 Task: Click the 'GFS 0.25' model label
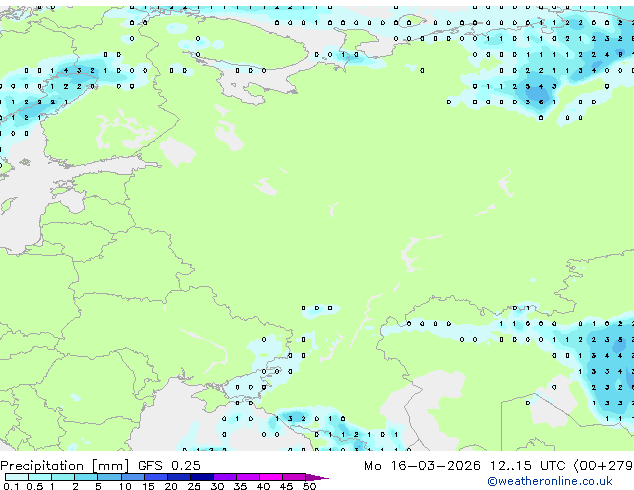tap(169, 466)
